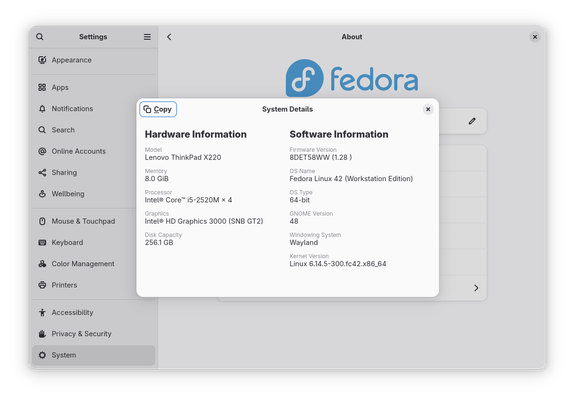Image resolution: width=575 pixels, height=401 pixels.
Task: Click the pencil edit icon for device name
Action: pos(472,121)
